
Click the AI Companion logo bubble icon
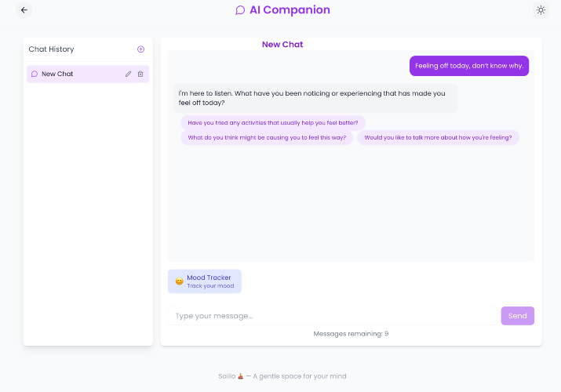pos(240,10)
